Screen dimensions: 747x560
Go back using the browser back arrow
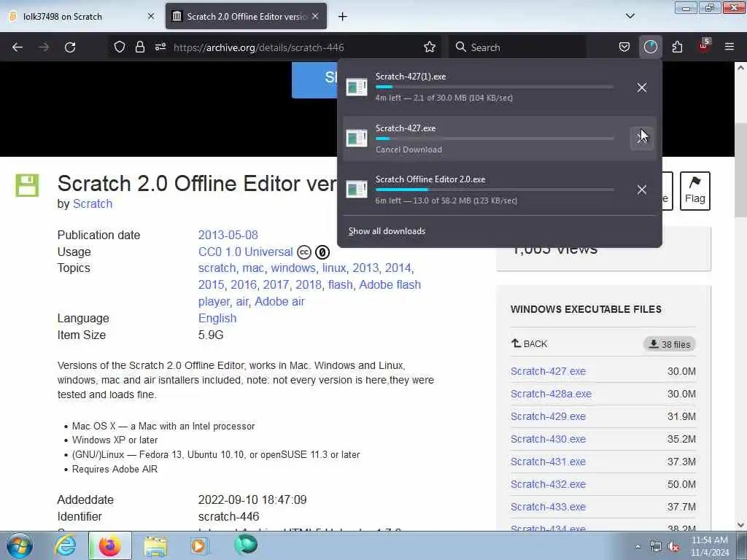pos(18,47)
